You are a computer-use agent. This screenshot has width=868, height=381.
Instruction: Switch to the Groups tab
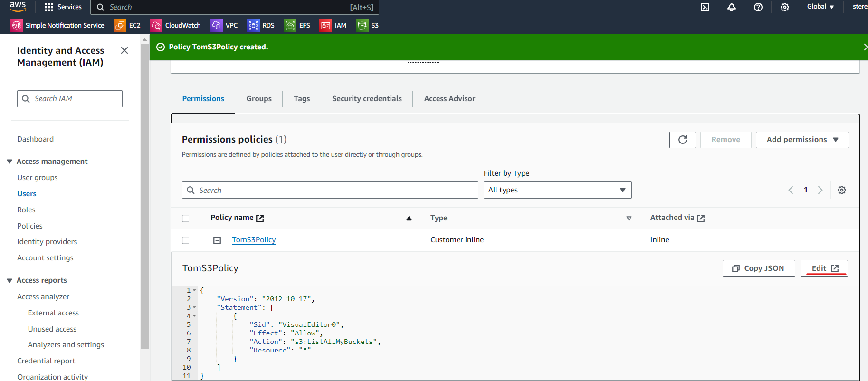pyautogui.click(x=259, y=99)
